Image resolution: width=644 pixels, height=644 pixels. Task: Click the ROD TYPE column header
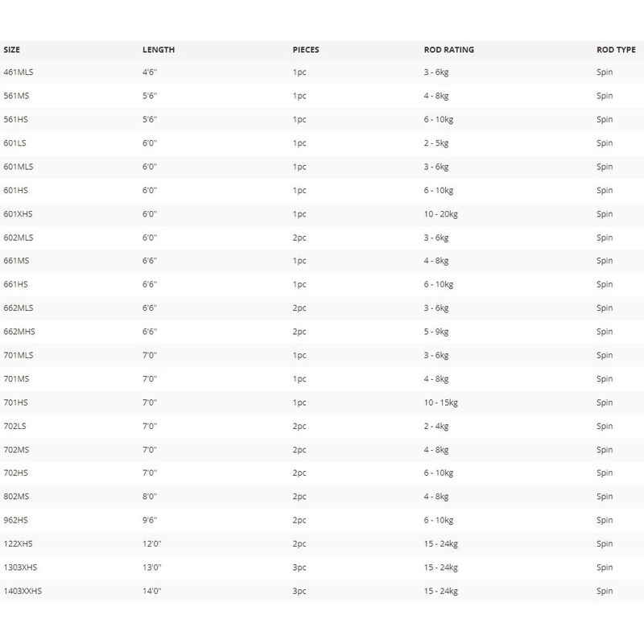[616, 50]
